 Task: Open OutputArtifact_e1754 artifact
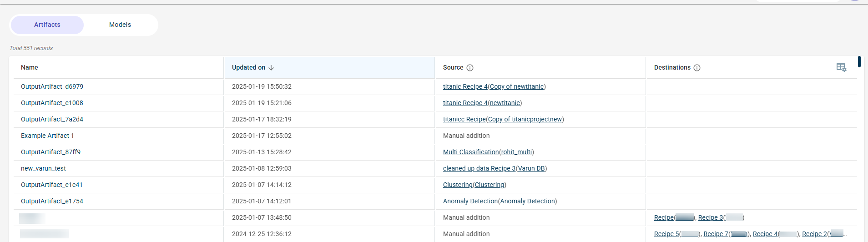tap(52, 201)
